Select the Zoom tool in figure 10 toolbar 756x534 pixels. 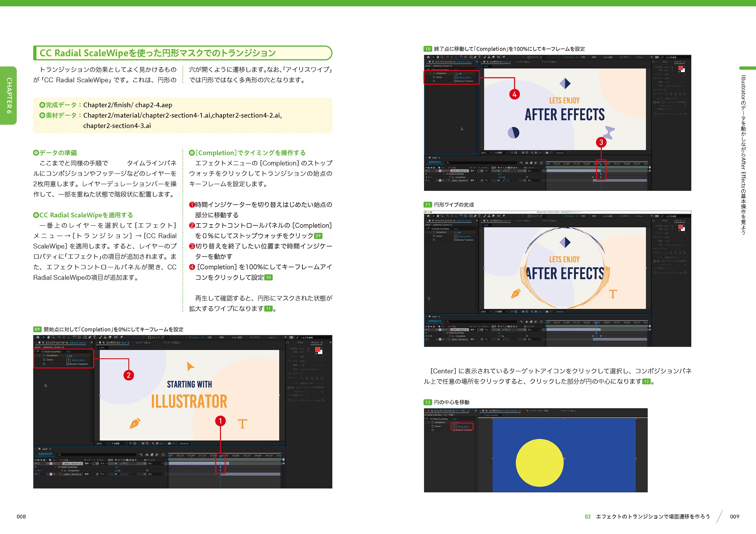(442, 57)
